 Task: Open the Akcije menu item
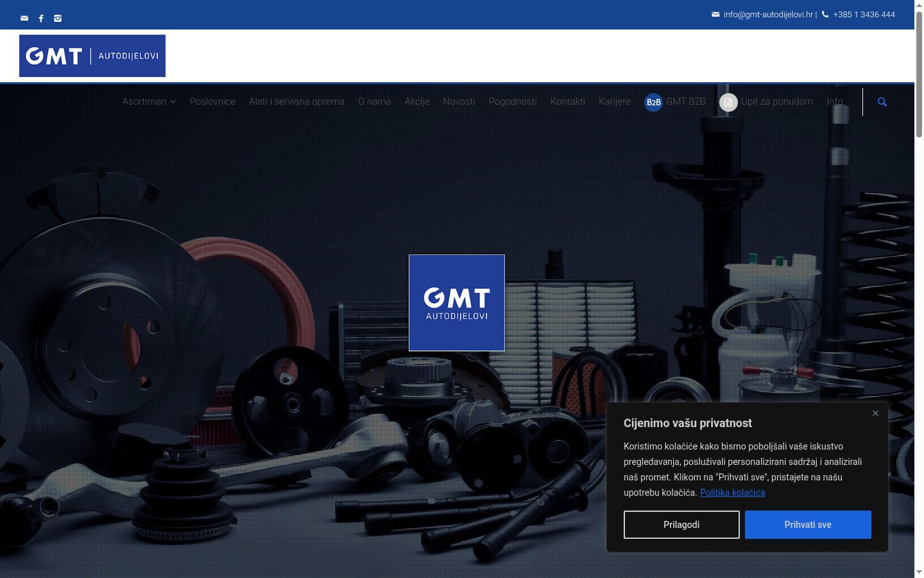(416, 101)
